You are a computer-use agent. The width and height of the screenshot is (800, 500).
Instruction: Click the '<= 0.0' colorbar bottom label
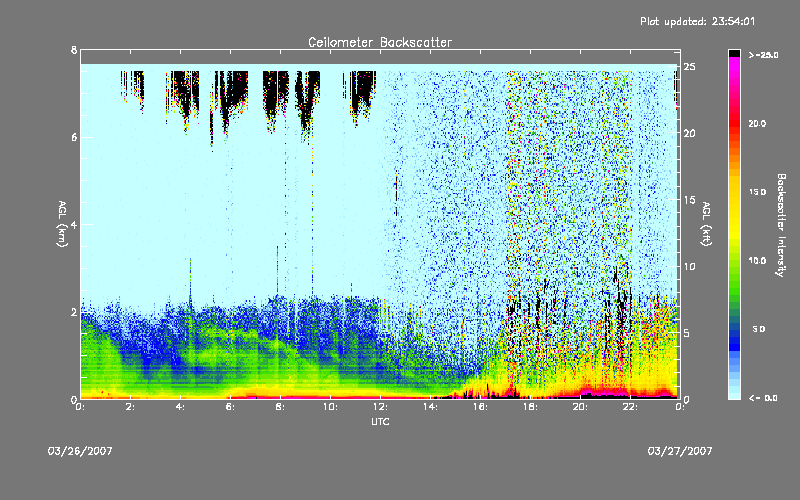pos(763,398)
